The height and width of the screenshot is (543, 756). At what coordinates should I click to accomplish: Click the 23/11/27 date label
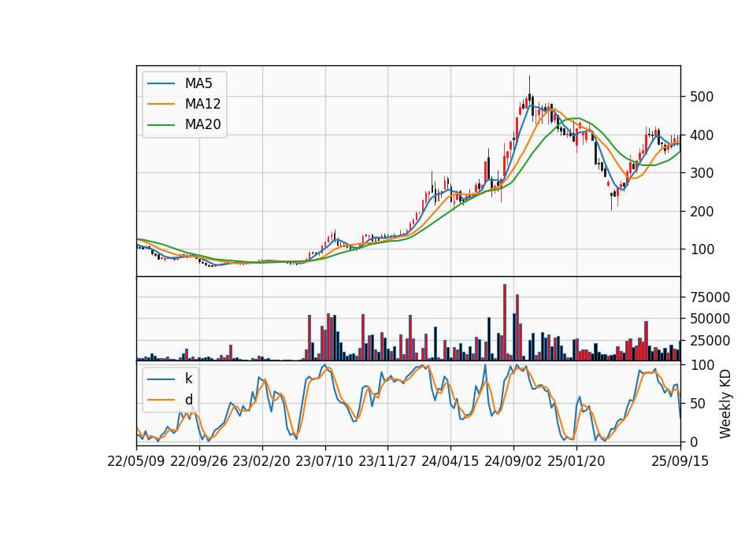tap(387, 461)
